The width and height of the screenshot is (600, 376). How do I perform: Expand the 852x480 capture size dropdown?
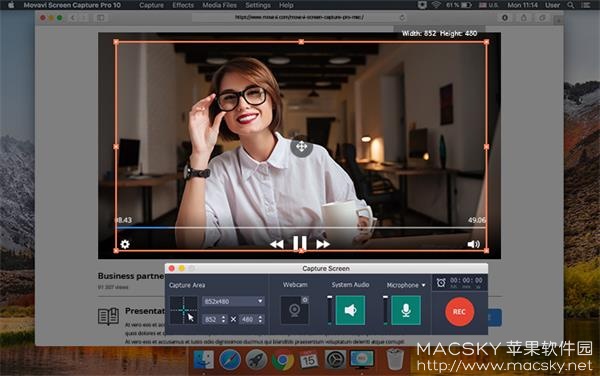pyautogui.click(x=233, y=301)
